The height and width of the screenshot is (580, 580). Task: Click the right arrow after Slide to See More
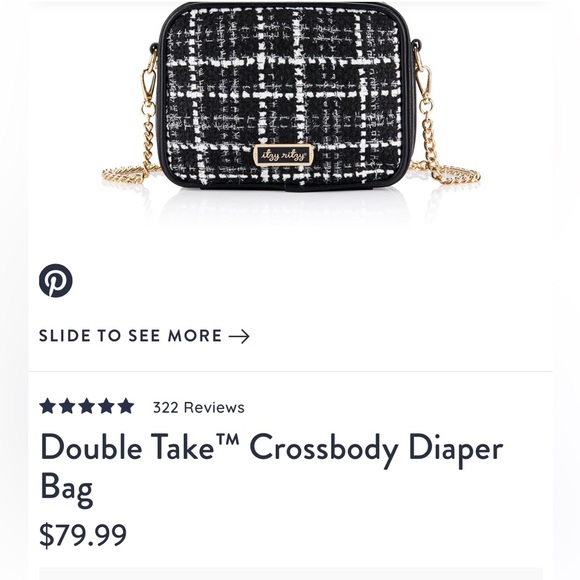[239, 336]
